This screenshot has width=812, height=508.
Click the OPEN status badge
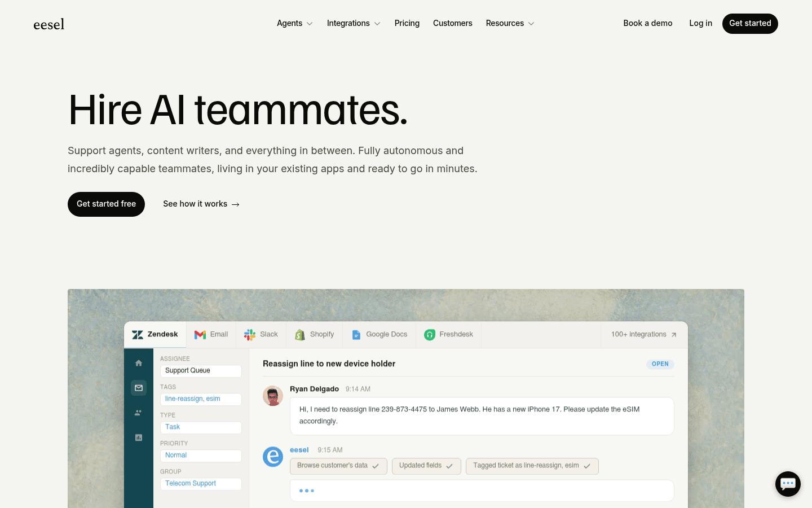click(660, 364)
